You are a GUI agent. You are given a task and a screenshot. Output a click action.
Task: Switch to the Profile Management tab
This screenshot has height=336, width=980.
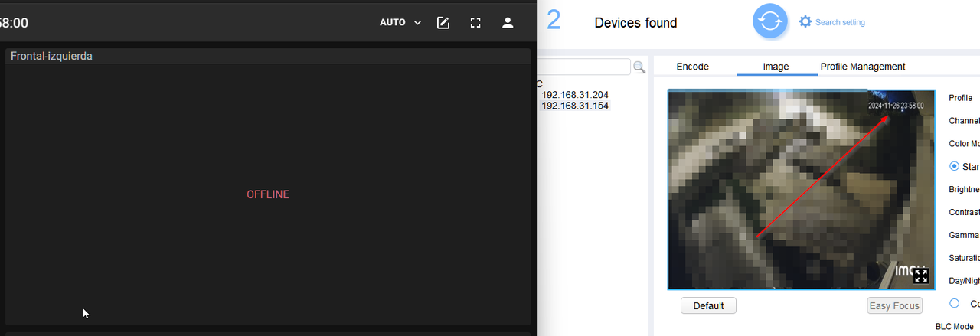point(863,67)
